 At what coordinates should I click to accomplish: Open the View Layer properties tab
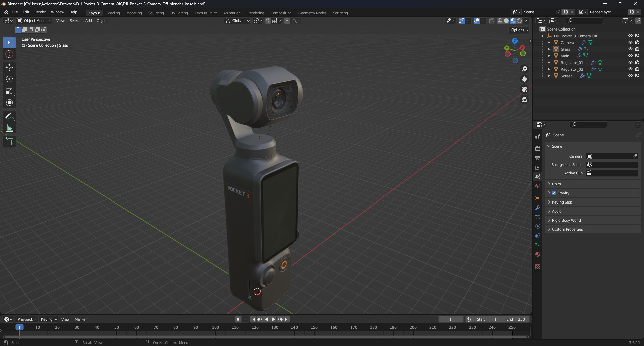[x=538, y=167]
